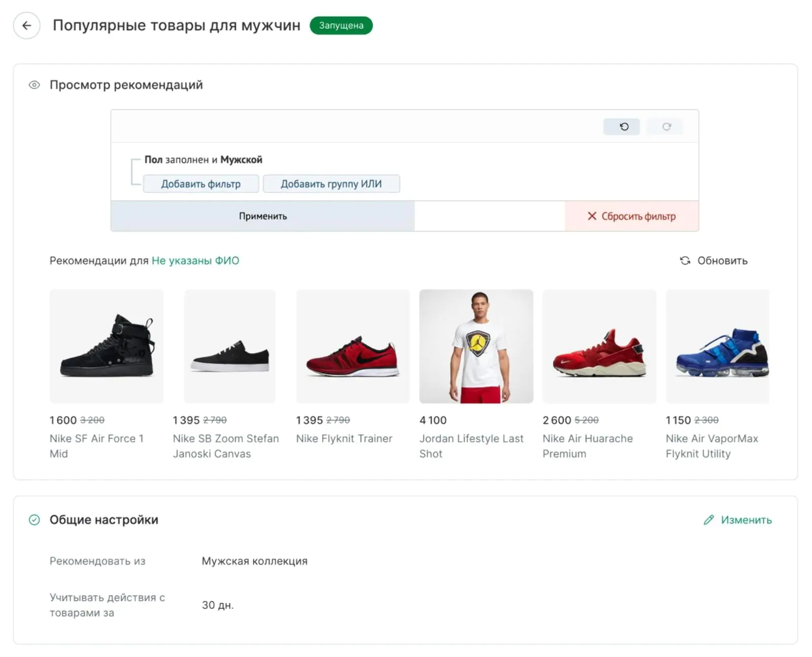Click the undo arrow in filter toolbar
The image size is (812, 657).
point(624,126)
